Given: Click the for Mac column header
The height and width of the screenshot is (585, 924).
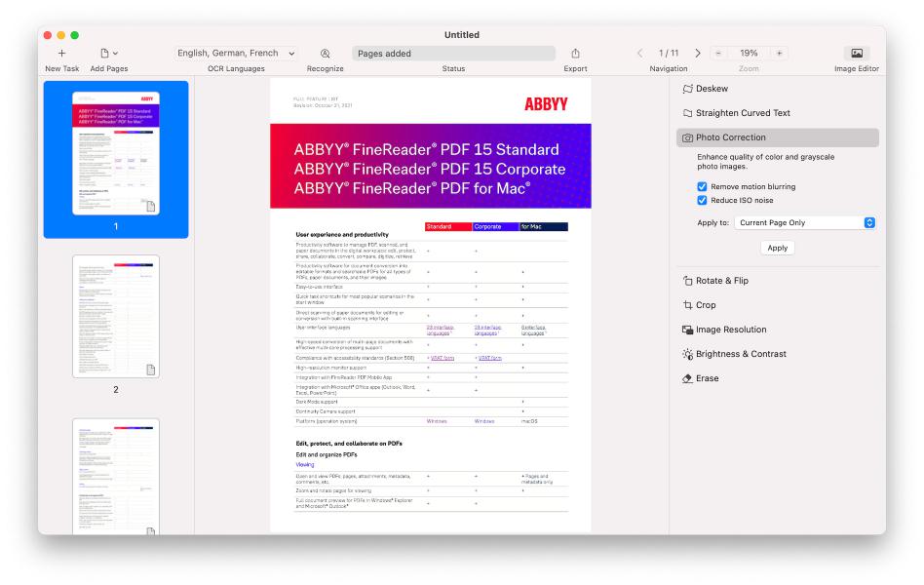Looking at the screenshot, I should coord(544,226).
